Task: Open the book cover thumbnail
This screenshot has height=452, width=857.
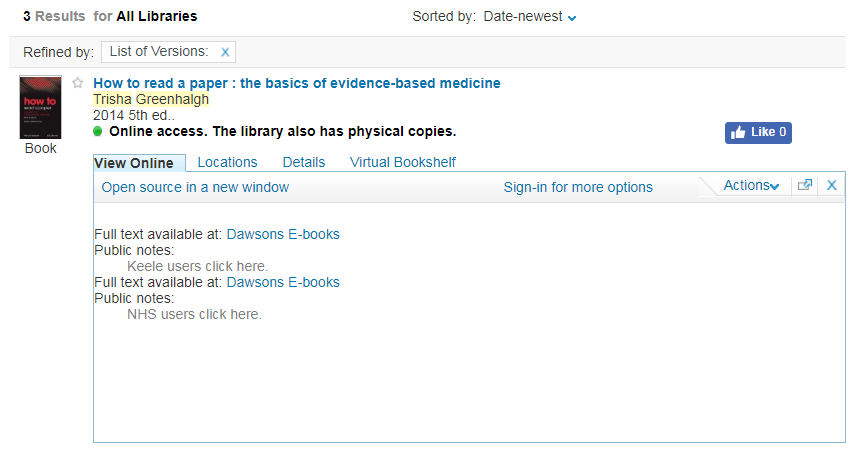Action: 40,107
